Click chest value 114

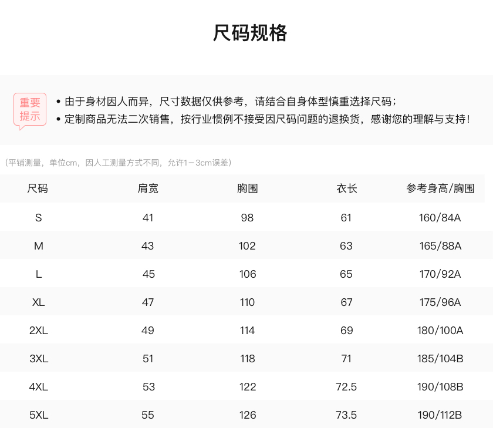tap(247, 331)
